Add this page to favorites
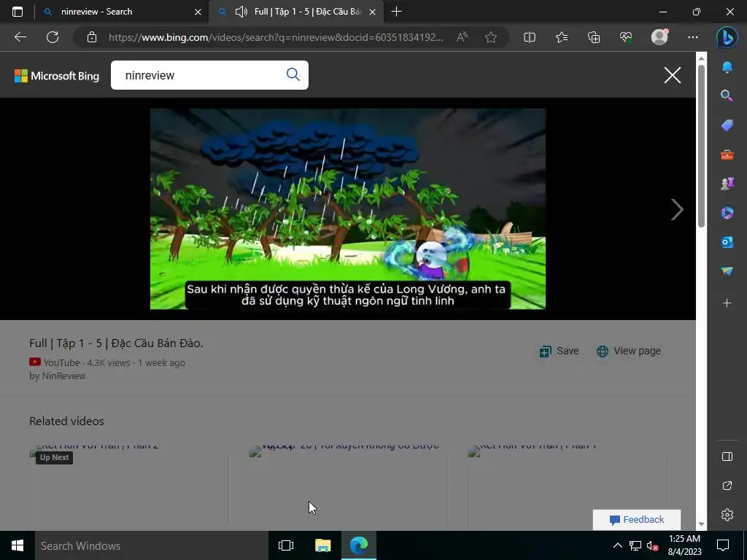This screenshot has width=747, height=560. (x=491, y=37)
